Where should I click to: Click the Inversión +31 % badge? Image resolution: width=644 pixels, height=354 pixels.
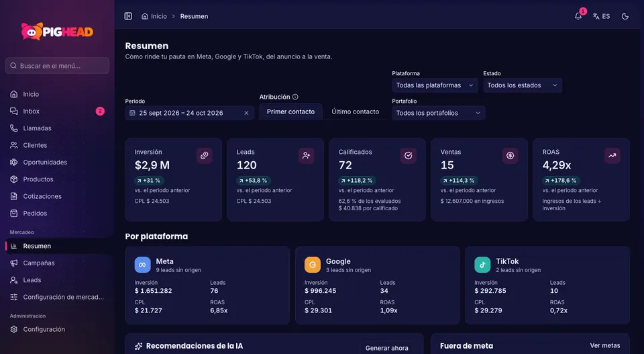click(149, 181)
